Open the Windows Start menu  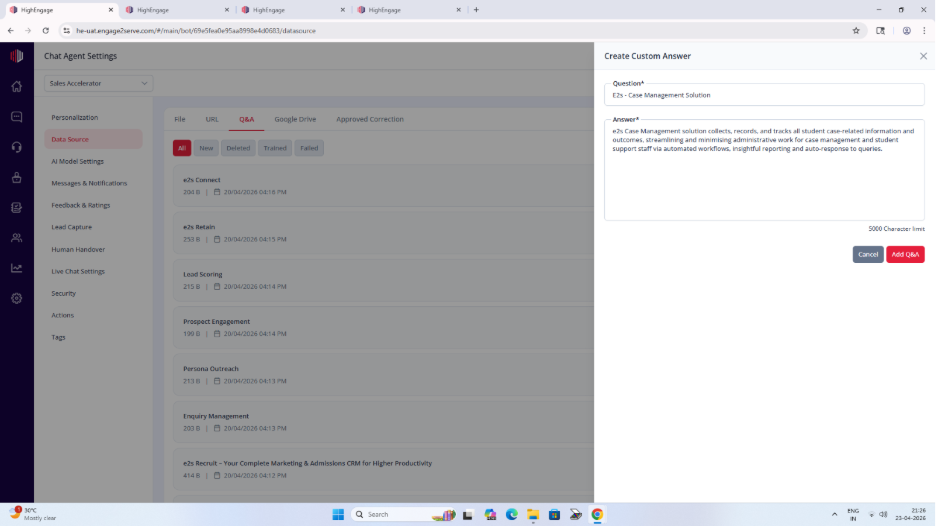click(x=338, y=515)
